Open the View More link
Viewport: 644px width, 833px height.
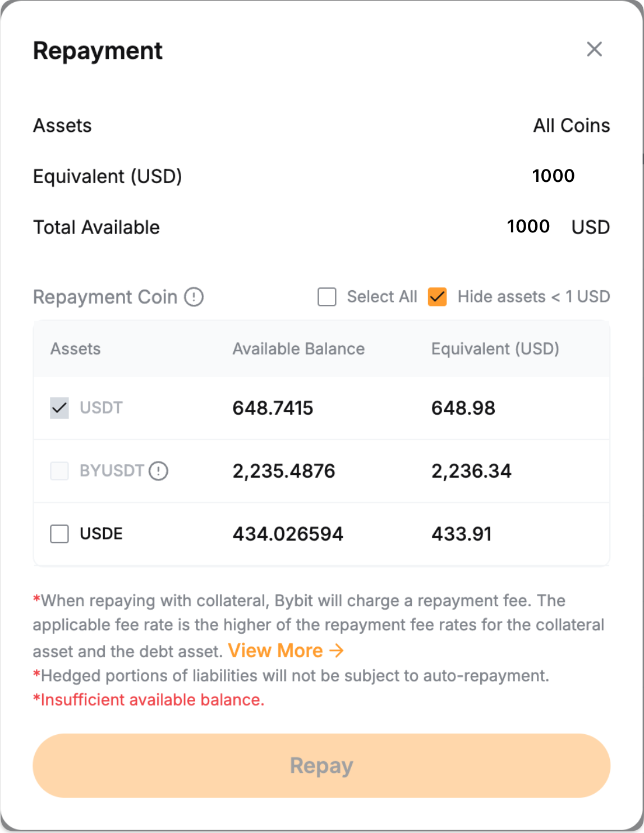click(275, 651)
